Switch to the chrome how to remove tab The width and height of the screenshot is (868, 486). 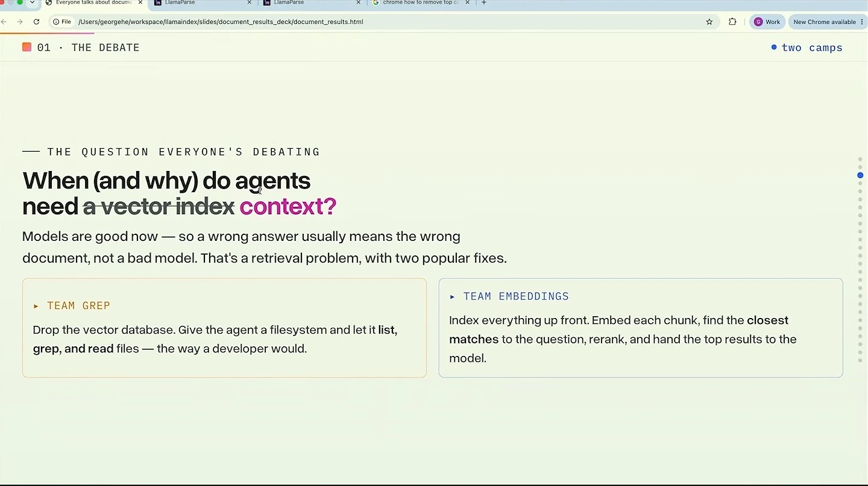pyautogui.click(x=420, y=3)
